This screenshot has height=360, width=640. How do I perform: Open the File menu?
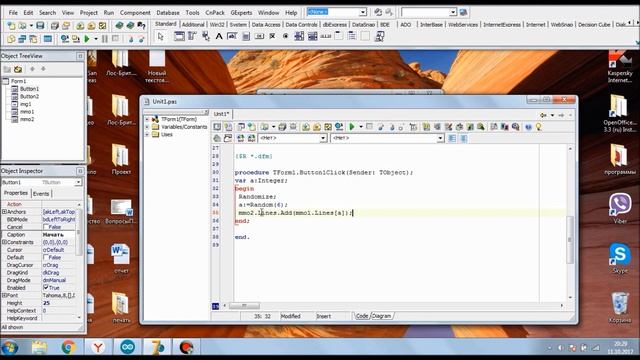(x=13, y=13)
